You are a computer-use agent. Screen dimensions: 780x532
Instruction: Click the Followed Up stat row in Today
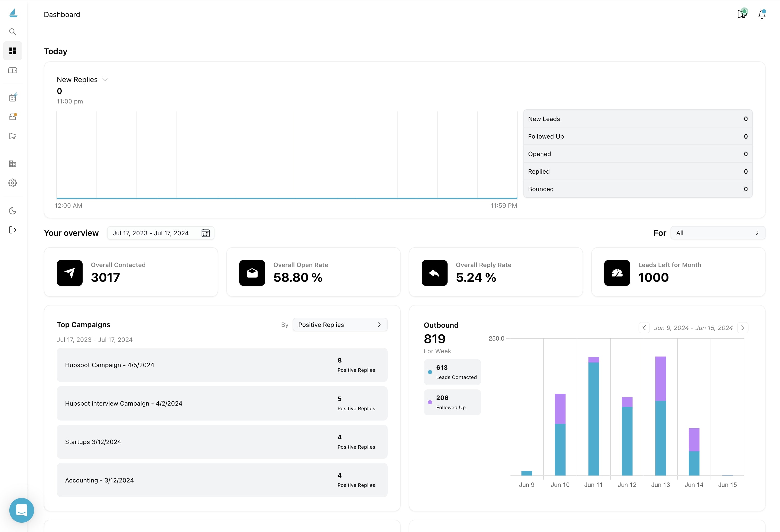click(638, 136)
